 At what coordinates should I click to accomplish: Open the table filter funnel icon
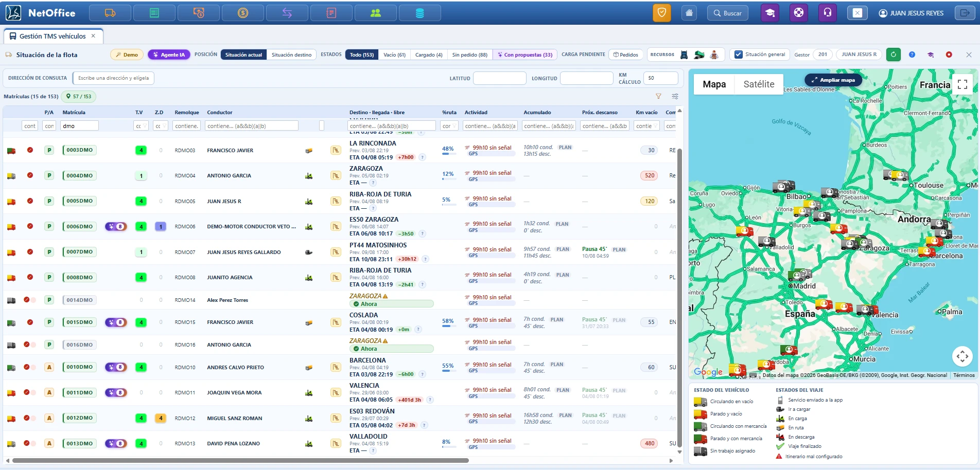[658, 96]
